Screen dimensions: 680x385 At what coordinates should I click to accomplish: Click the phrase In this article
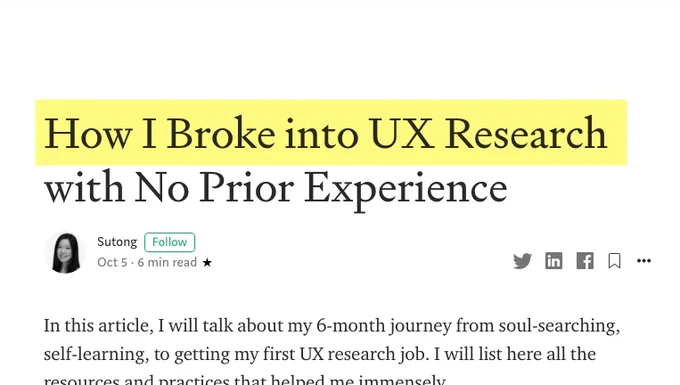[98, 326]
